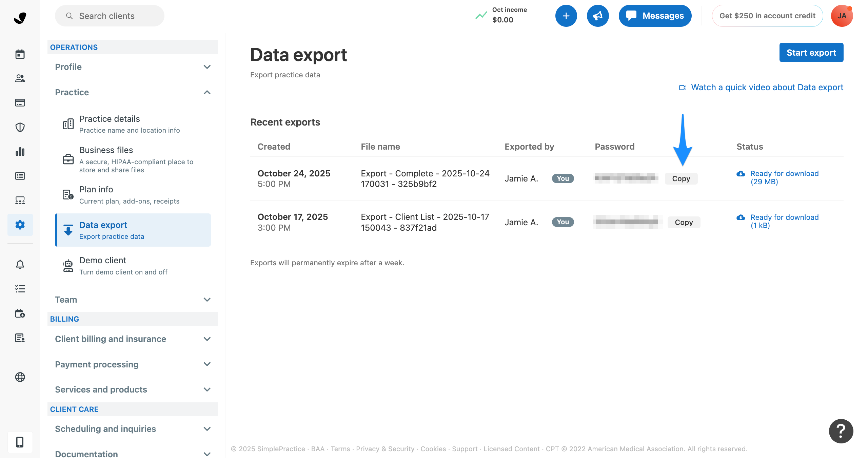Viewport: 868px width, 458px height.
Task: Expand the Team section
Action: [133, 300]
